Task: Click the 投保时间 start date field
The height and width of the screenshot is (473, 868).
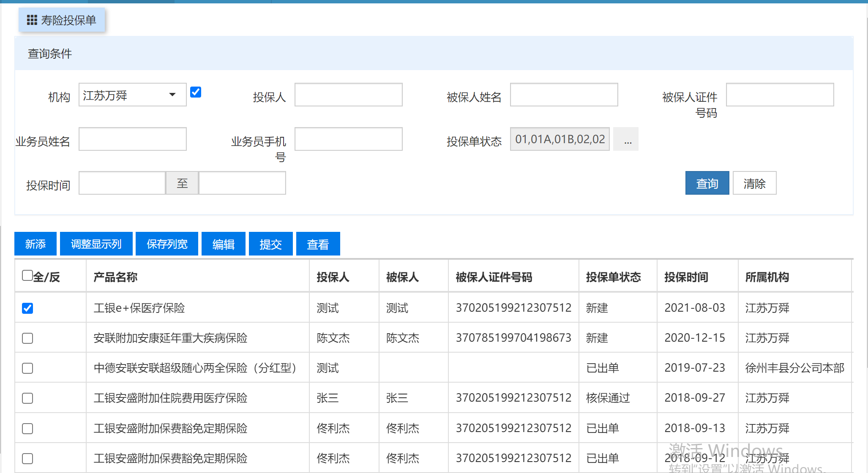Action: point(122,183)
